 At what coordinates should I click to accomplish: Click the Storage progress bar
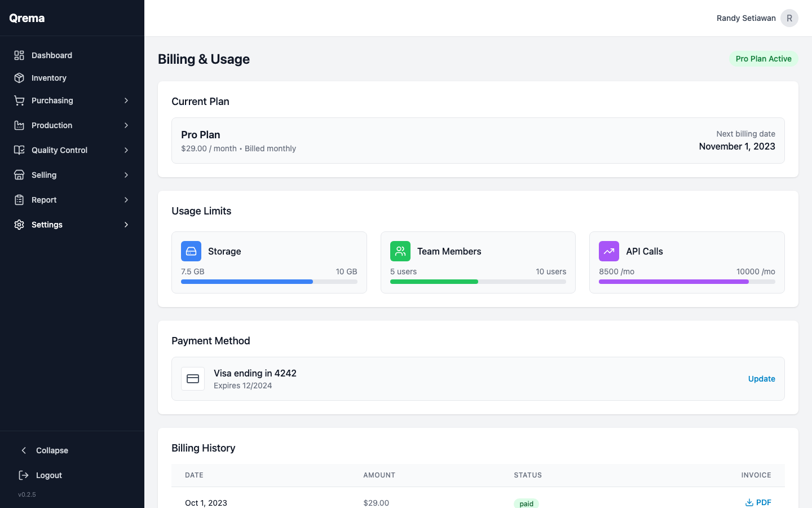click(x=269, y=281)
